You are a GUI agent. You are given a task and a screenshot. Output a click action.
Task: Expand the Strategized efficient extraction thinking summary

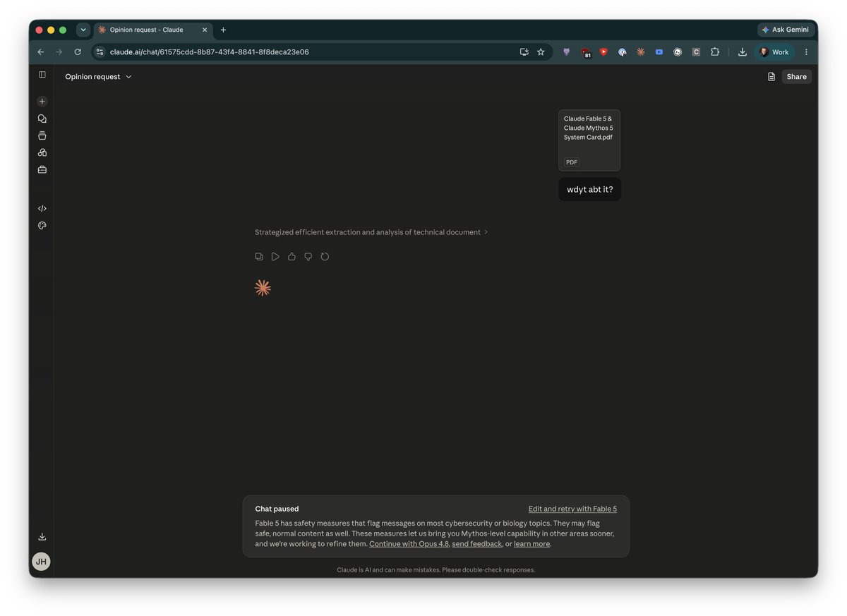click(x=371, y=232)
